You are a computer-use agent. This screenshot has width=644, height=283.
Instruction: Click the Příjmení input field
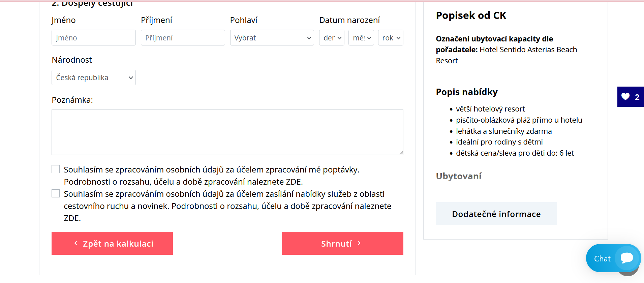coord(183,38)
